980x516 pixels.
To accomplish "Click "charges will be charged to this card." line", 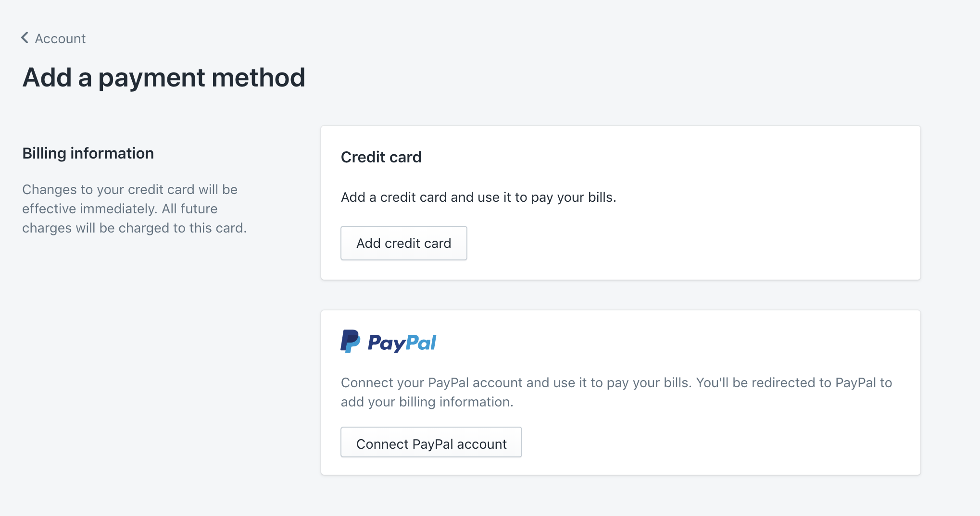I will [x=134, y=228].
